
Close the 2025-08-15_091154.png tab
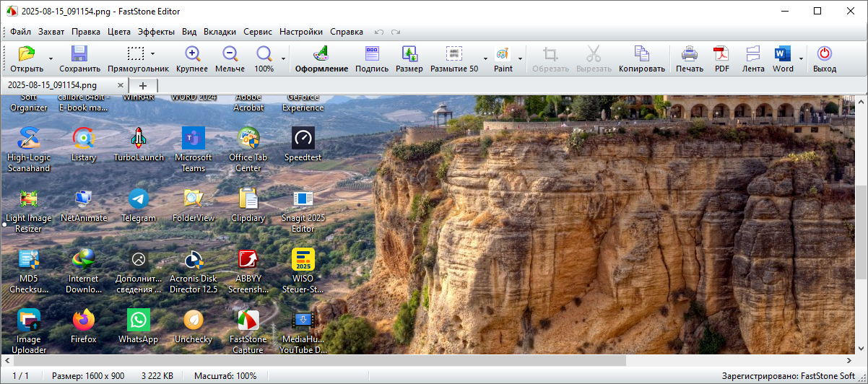(x=121, y=85)
